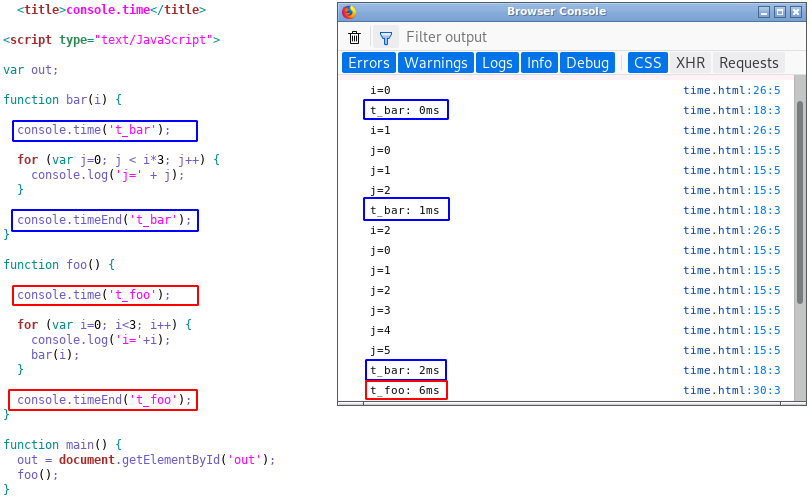Toggle the Debug filter

pyautogui.click(x=587, y=63)
